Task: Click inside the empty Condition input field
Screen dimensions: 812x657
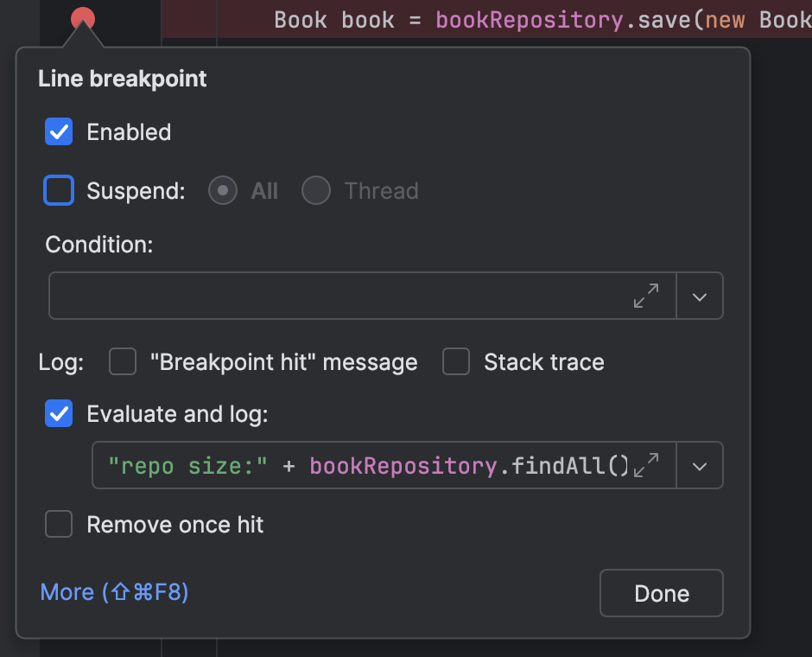Action: [346, 296]
